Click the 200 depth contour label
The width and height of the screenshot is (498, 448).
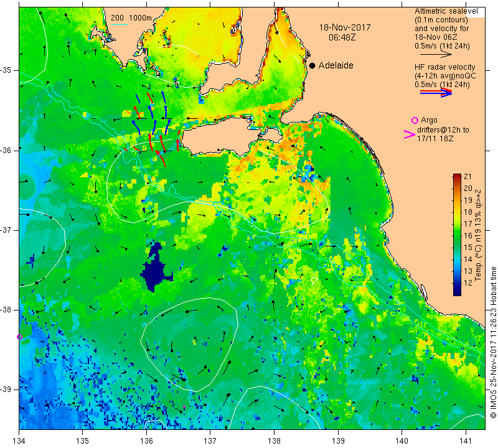point(117,18)
